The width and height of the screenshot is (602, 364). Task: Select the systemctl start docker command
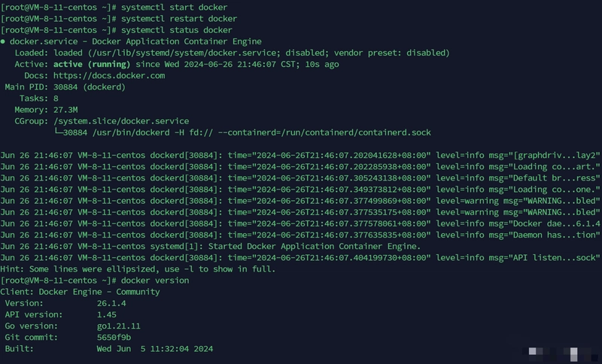[174, 8]
